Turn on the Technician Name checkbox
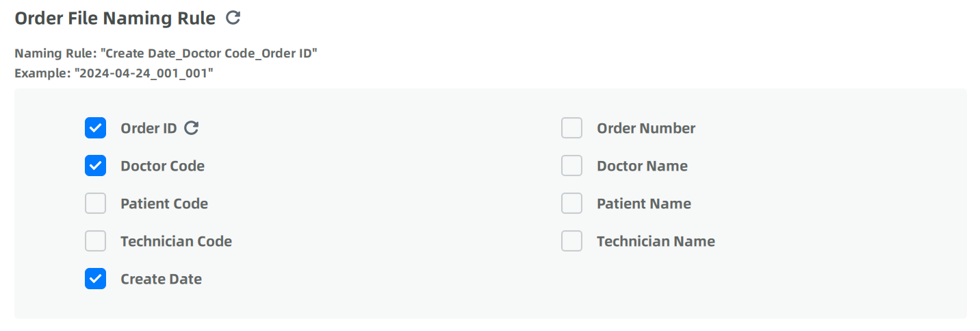This screenshot has width=980, height=331. coord(572,241)
